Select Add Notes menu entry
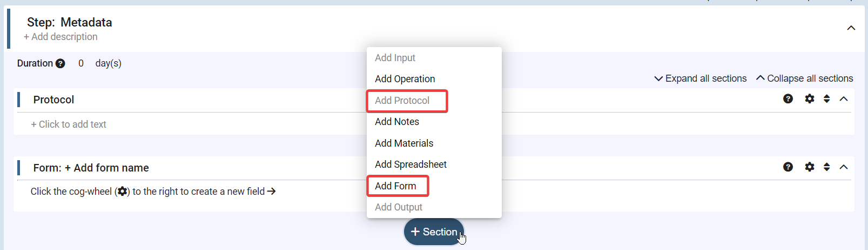 tap(397, 122)
